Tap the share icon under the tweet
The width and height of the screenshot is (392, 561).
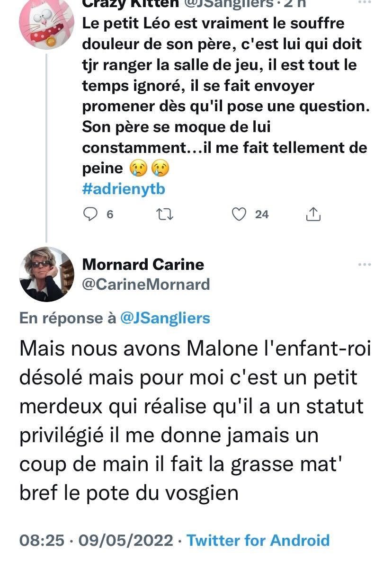click(313, 214)
